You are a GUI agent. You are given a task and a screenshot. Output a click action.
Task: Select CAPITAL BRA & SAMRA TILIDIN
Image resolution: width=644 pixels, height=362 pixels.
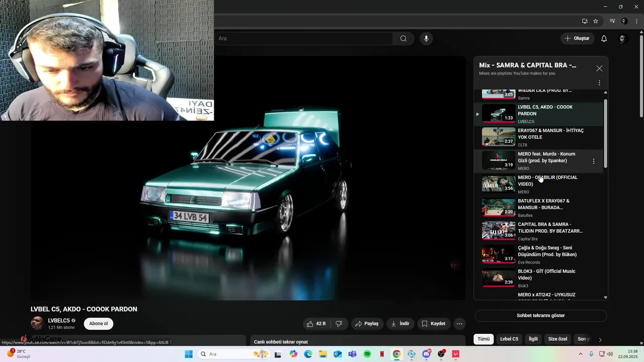538,231
